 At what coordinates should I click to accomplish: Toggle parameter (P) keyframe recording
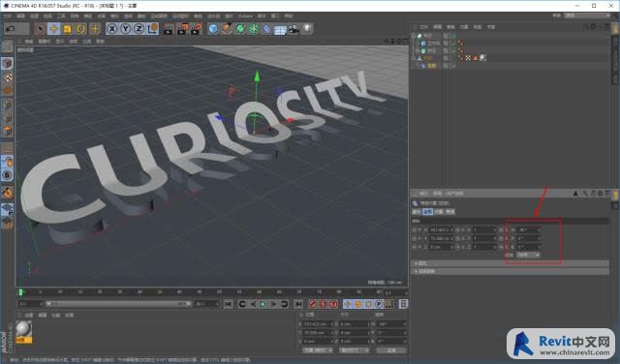point(379,304)
